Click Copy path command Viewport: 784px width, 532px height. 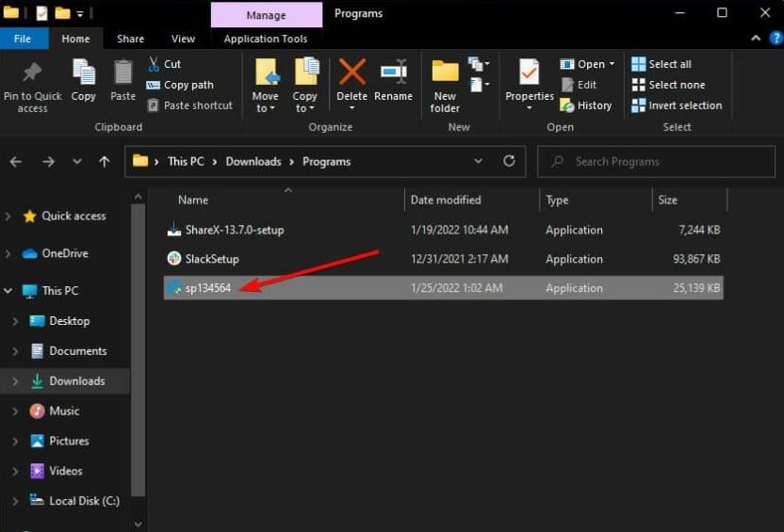(180, 85)
